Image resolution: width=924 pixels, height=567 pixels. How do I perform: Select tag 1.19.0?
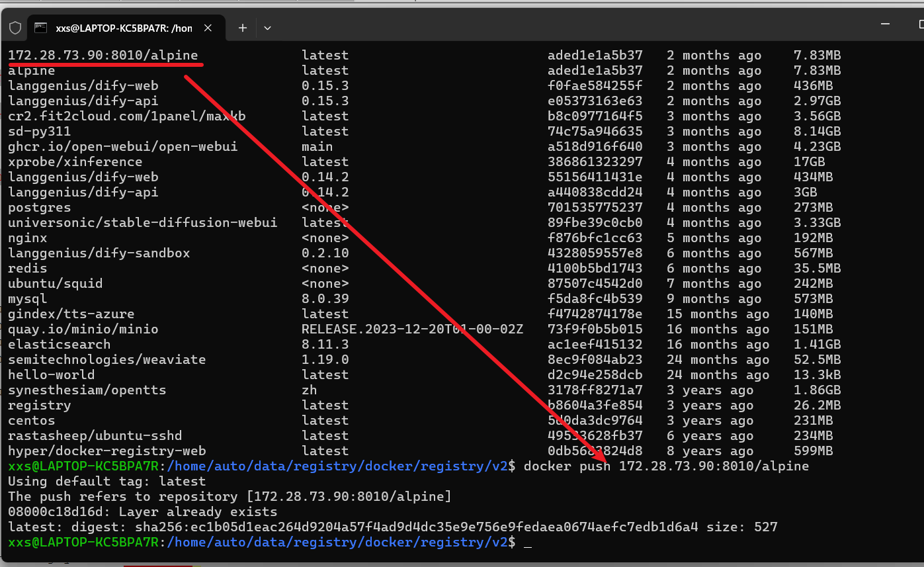pyautogui.click(x=325, y=360)
